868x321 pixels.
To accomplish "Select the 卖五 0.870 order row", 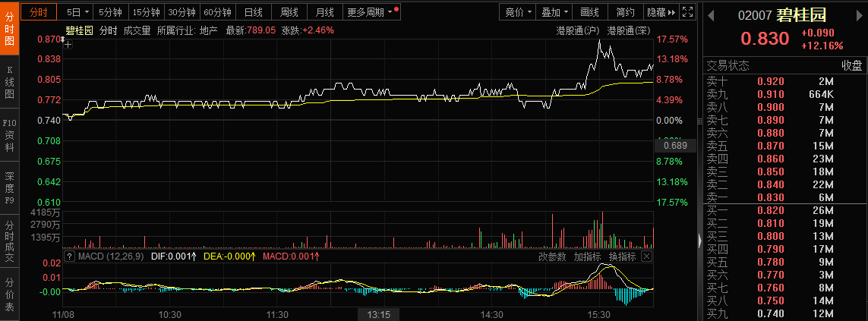I will (x=785, y=146).
